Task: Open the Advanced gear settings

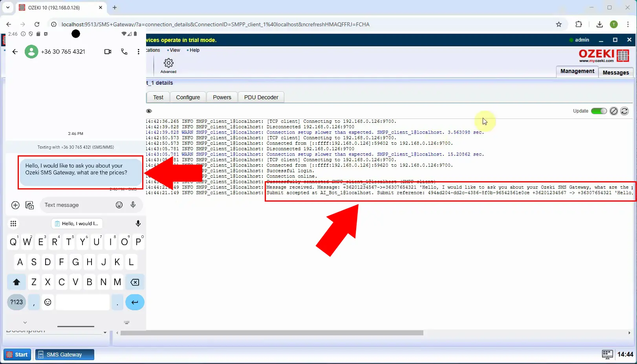Action: pos(168,65)
